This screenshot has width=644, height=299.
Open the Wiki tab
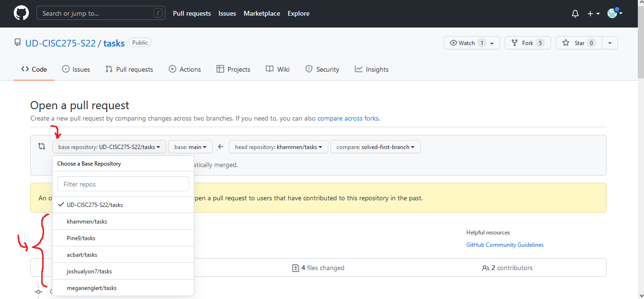tap(278, 69)
